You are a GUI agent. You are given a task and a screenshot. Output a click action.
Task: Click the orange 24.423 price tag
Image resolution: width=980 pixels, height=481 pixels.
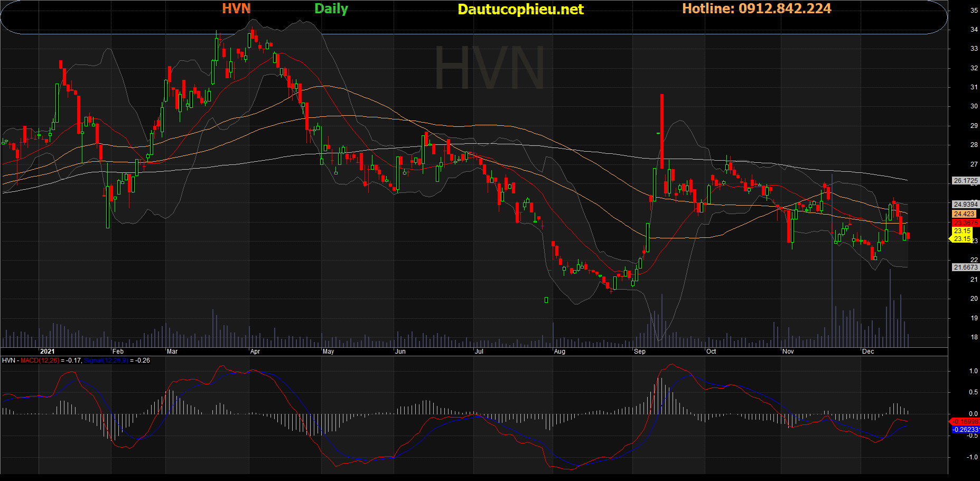point(964,214)
